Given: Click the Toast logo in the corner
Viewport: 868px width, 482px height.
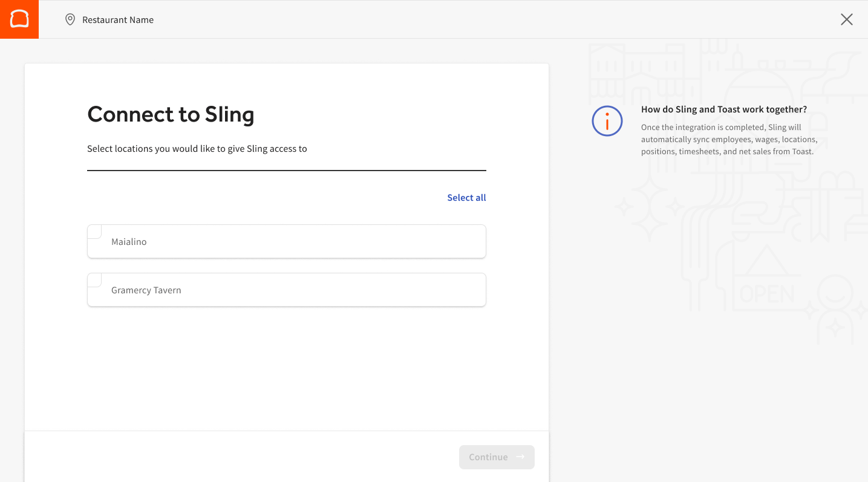Looking at the screenshot, I should [x=19, y=19].
